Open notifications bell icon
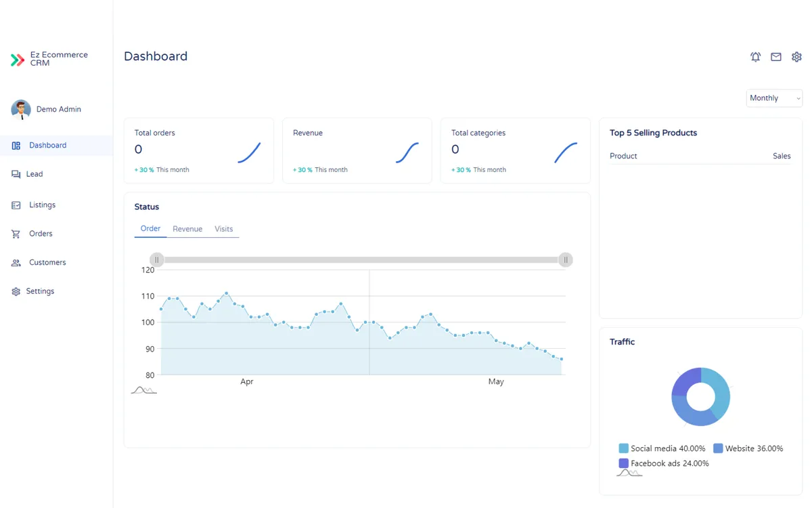The image size is (812, 508). 755,57
